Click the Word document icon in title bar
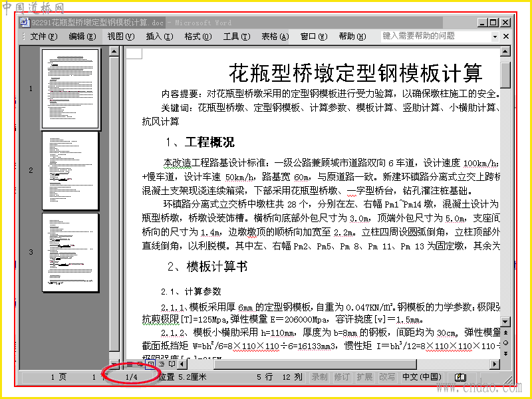This screenshot has width=532, height=399. (25, 23)
